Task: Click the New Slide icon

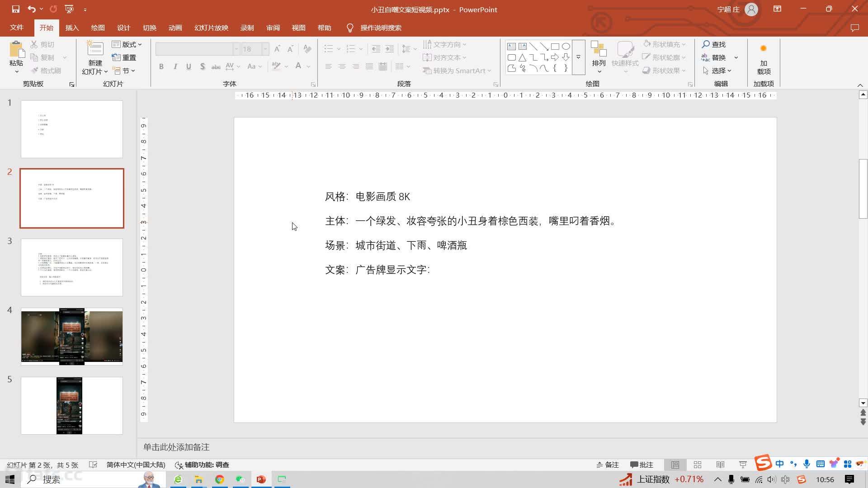Action: click(95, 49)
